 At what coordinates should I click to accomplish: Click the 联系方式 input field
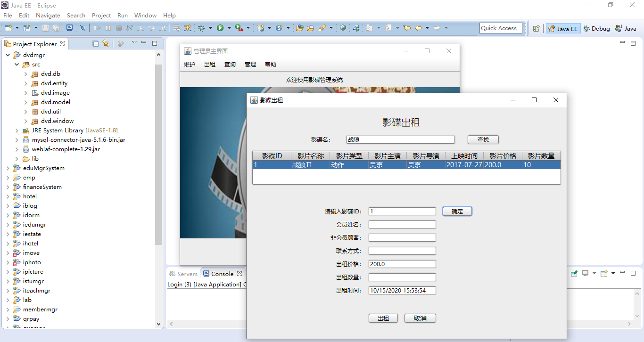(x=402, y=251)
